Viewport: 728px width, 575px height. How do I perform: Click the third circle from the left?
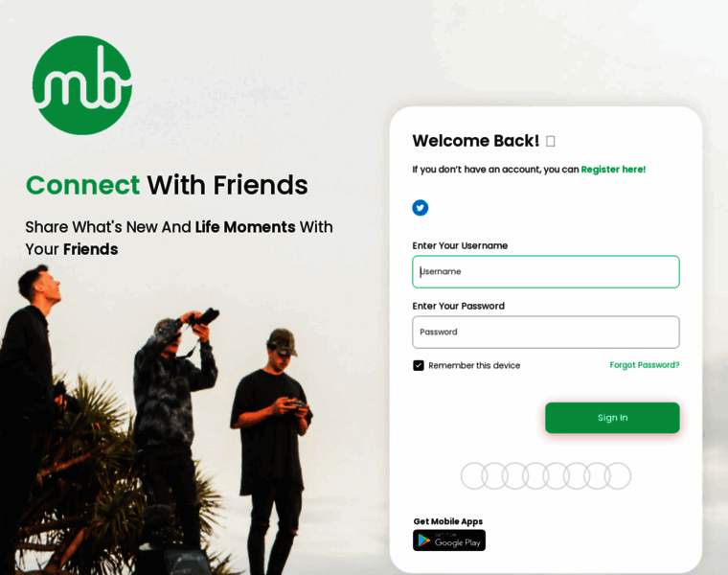[515, 475]
